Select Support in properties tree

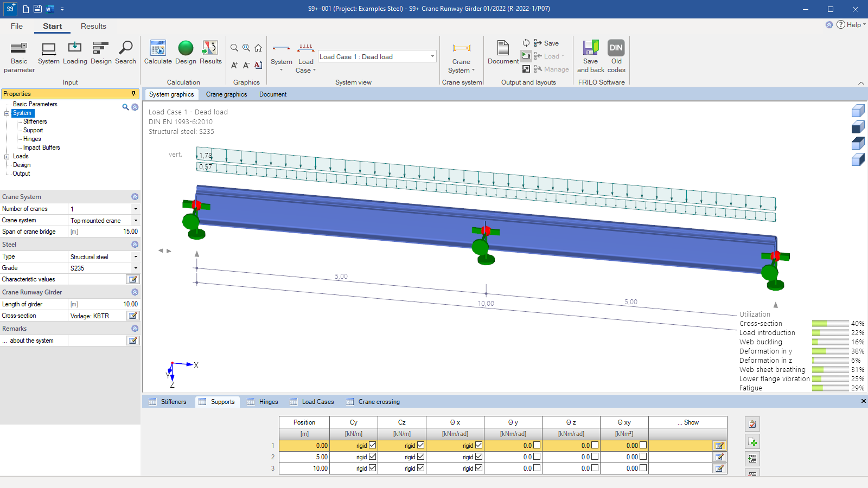[33, 130]
